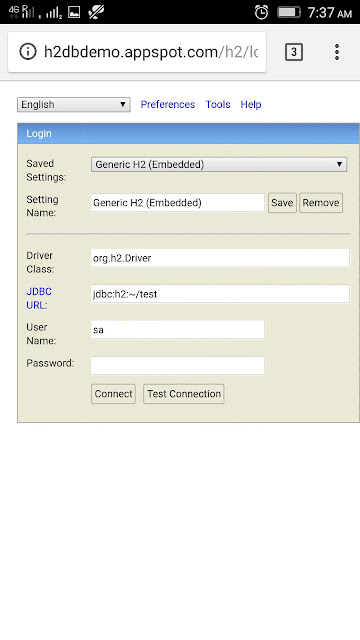This screenshot has width=360, height=640.
Task: Click the Test Connection button
Action: 184,394
